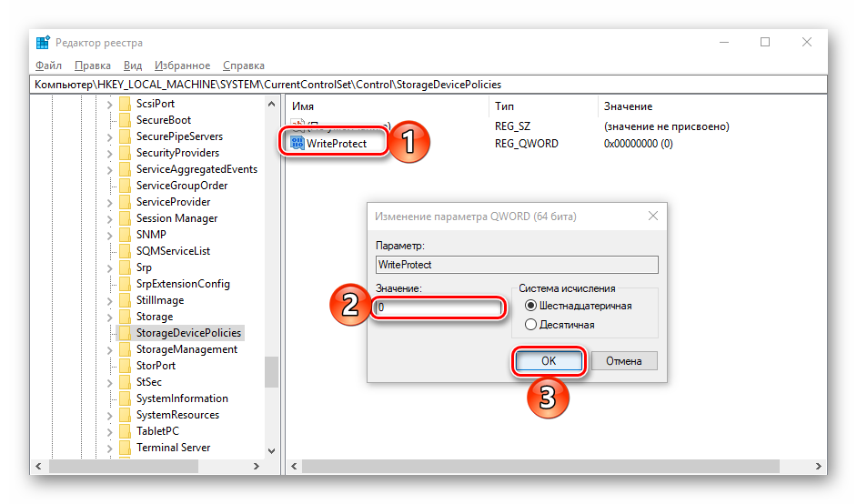The image size is (857, 504).
Task: Select the Шестнадцатеричная radio button
Action: (x=531, y=306)
